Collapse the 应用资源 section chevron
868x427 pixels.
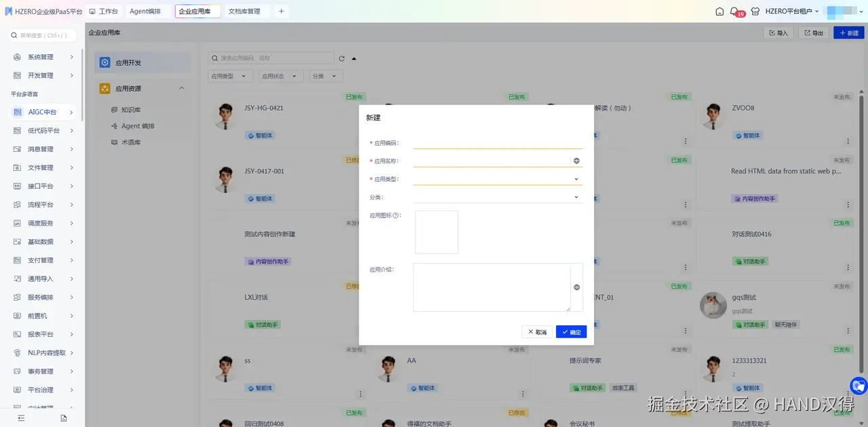[182, 89]
